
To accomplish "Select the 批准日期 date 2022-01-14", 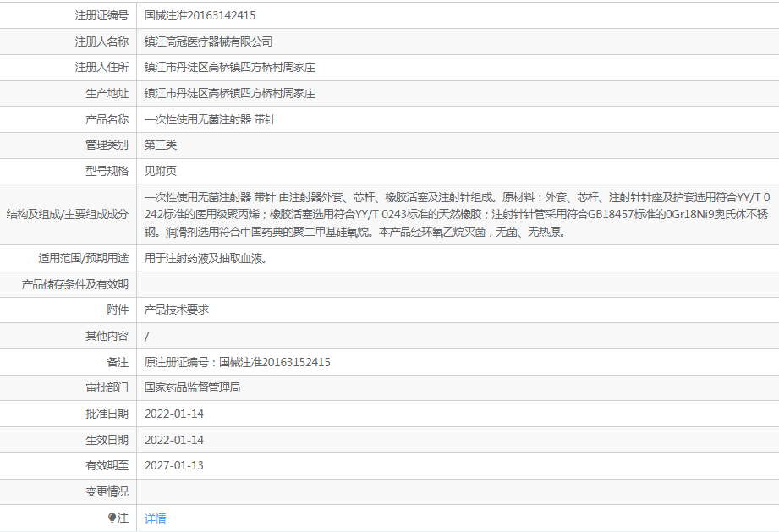I will 174,414.
